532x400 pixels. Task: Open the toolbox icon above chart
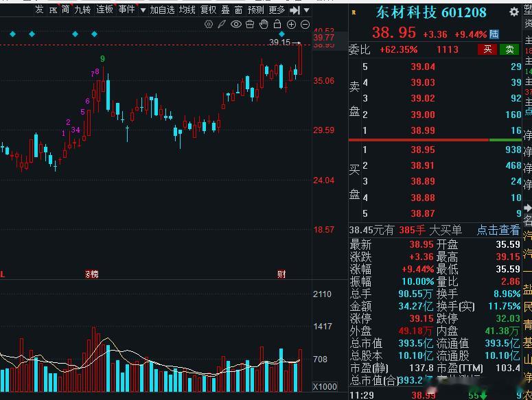pyautogui.click(x=250, y=24)
